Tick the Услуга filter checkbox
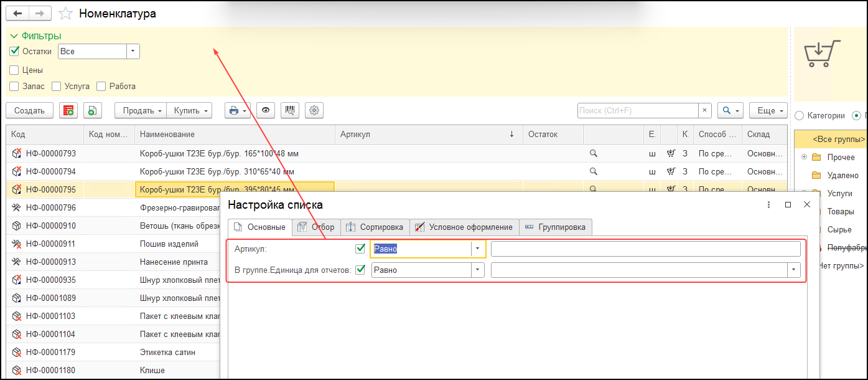The width and height of the screenshot is (868, 380). pyautogui.click(x=57, y=86)
